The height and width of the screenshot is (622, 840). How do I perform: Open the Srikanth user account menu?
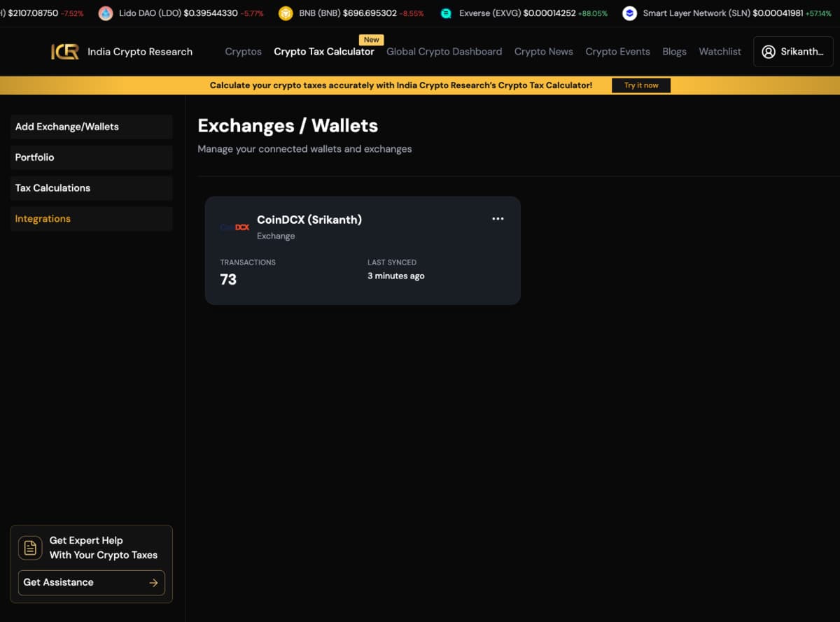tap(793, 52)
